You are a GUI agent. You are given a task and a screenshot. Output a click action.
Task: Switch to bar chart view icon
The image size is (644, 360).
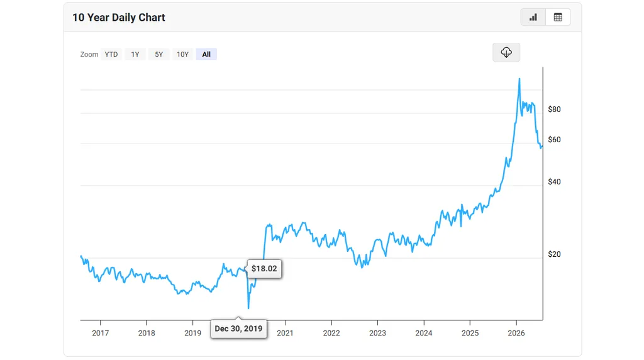pos(533,17)
